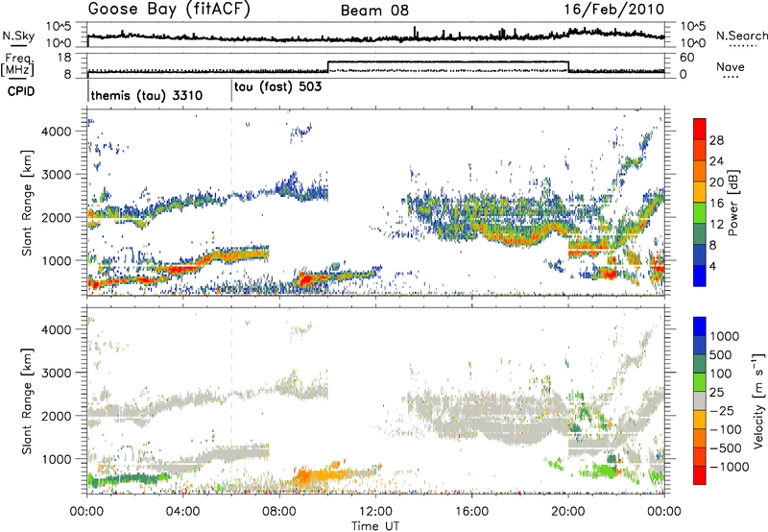The height and width of the screenshot is (532, 768).
Task: Select the '60' tick on the Nave axis
Action: (x=686, y=58)
